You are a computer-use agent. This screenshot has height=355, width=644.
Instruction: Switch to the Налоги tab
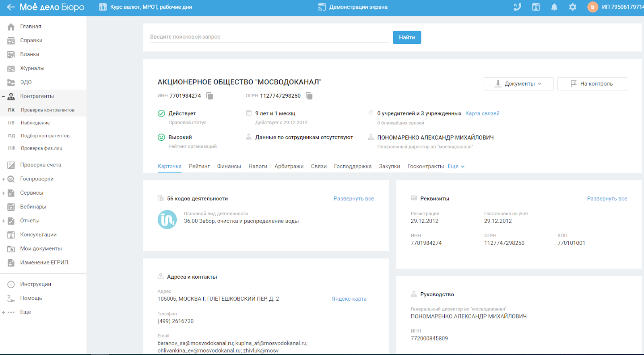click(258, 166)
